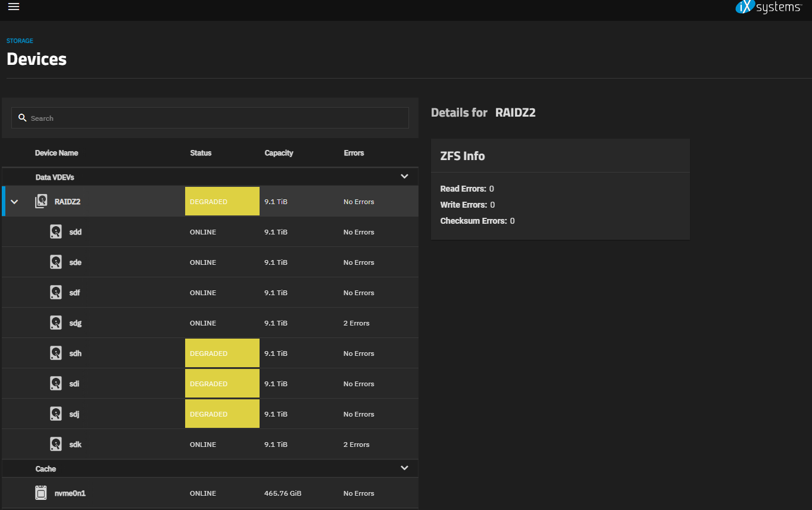This screenshot has height=510, width=812.
Task: Click sdd's ONLINE status
Action: tap(203, 232)
